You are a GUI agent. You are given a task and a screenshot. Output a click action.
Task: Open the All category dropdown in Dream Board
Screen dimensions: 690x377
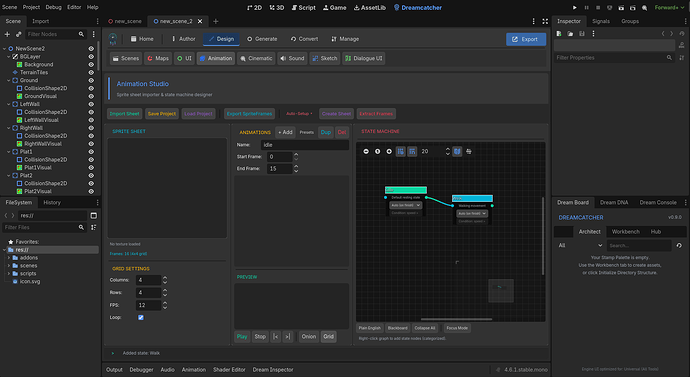(580, 245)
